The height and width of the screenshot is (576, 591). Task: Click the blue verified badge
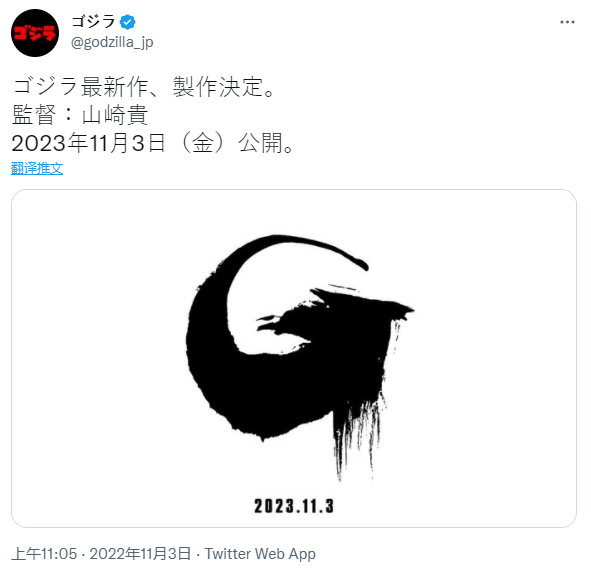(x=127, y=22)
